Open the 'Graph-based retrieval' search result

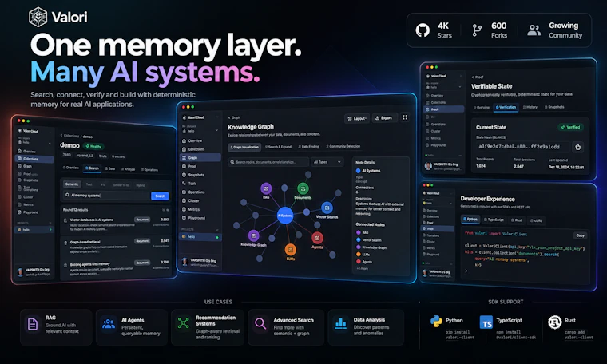117,246
